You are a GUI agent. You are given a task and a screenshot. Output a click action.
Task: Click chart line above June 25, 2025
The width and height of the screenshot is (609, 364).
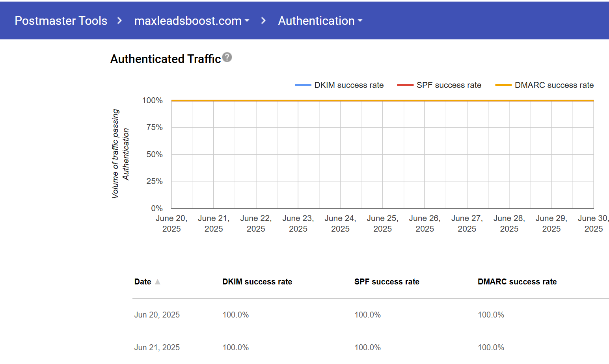(382, 101)
